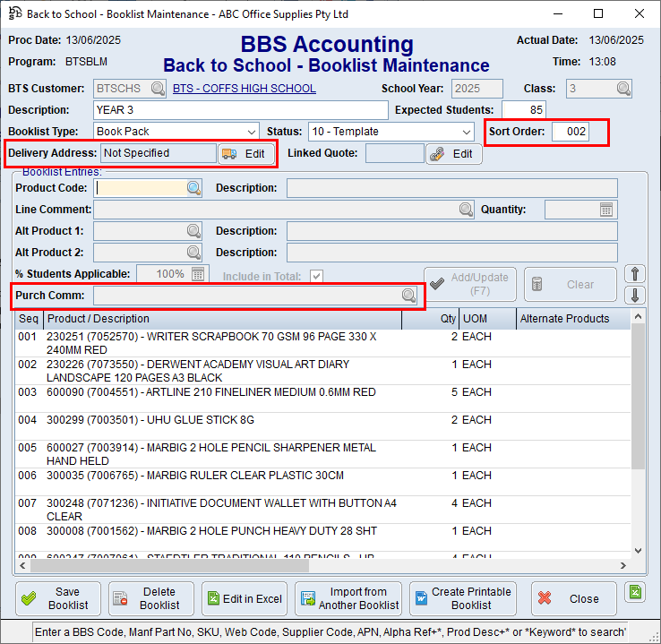Open the Alt Product 1 search icon
The height and width of the screenshot is (644, 661).
(x=193, y=231)
